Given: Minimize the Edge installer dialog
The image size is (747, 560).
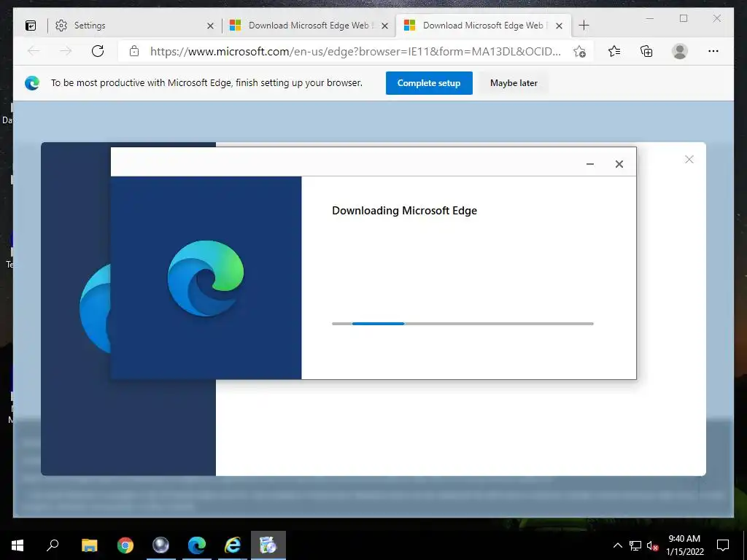Looking at the screenshot, I should (x=589, y=164).
